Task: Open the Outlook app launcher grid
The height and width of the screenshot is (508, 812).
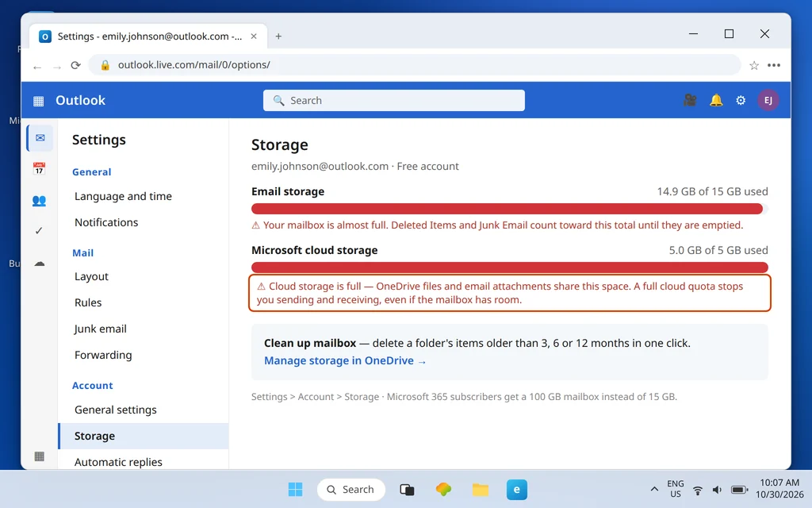Action: tap(38, 101)
